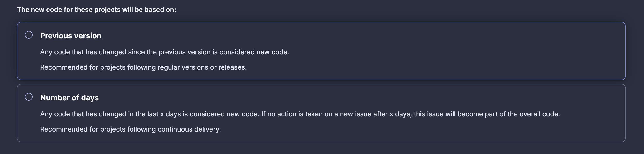The width and height of the screenshot is (644, 154).
Task: Click text recommending regular versions or releases
Action: tap(143, 67)
